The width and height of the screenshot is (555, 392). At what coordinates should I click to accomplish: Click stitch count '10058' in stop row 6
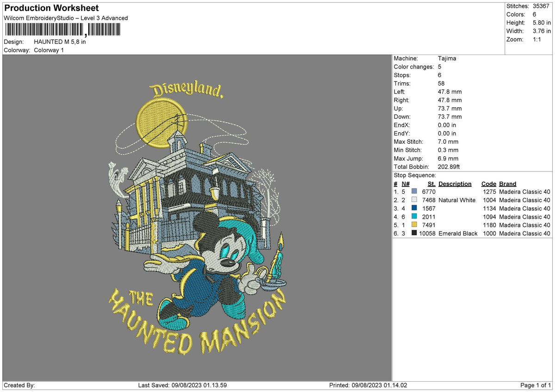[x=427, y=233]
